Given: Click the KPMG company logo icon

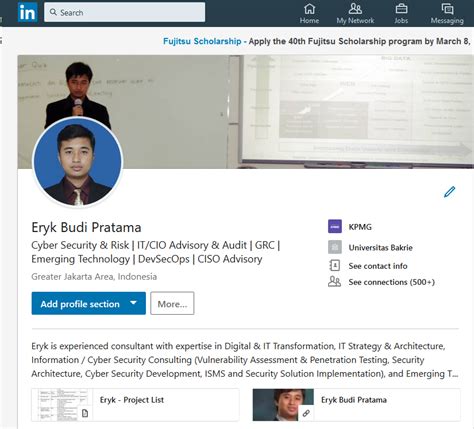Looking at the screenshot, I should coord(335,226).
